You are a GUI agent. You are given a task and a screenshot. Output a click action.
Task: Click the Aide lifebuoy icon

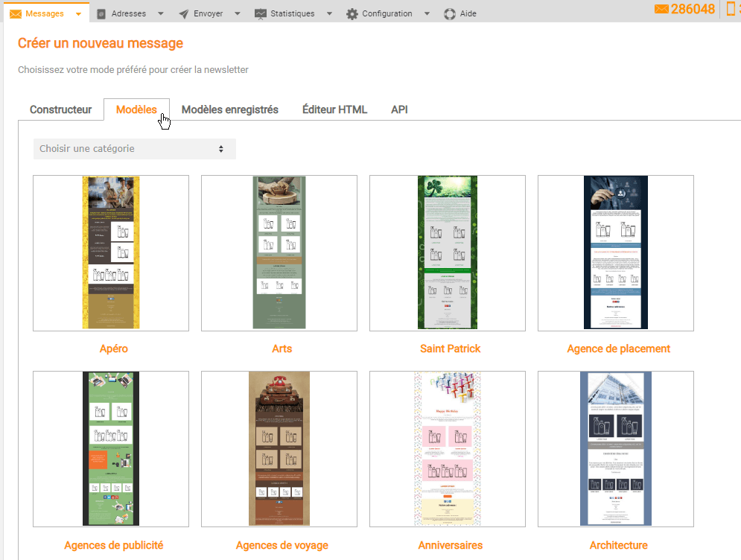449,13
